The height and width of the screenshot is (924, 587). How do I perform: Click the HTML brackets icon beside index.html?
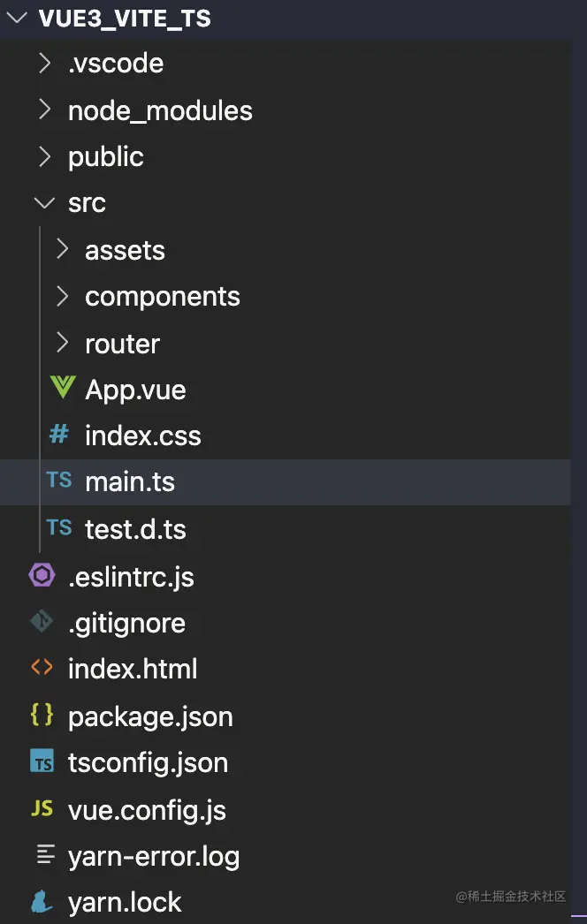42,667
